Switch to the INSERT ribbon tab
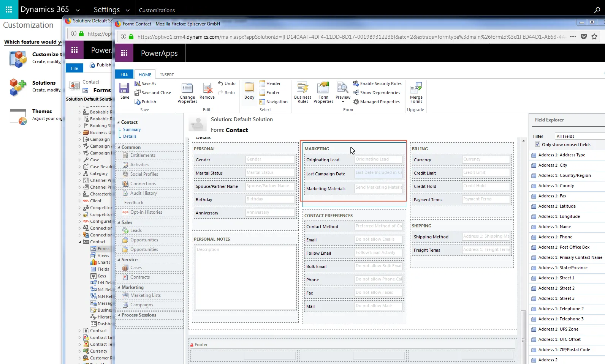Screen dimensions: 605x364 (x=167, y=75)
